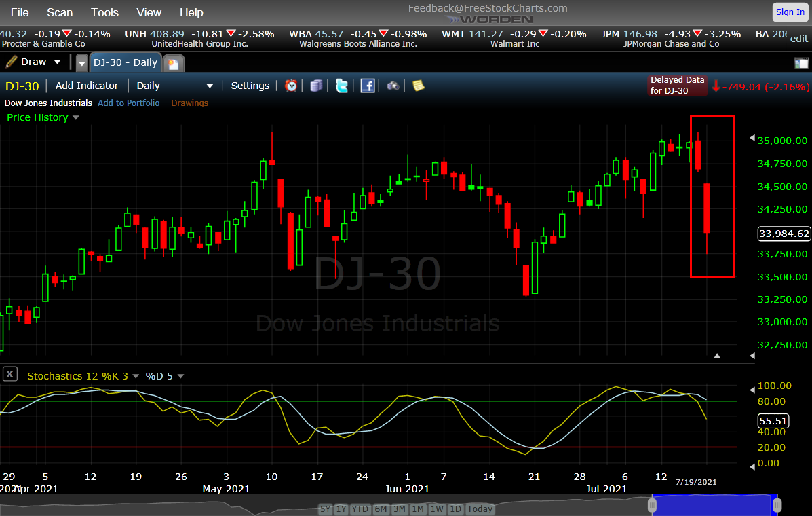The width and height of the screenshot is (812, 516).
Task: Click the DJ-30 symbol label
Action: tap(22, 86)
